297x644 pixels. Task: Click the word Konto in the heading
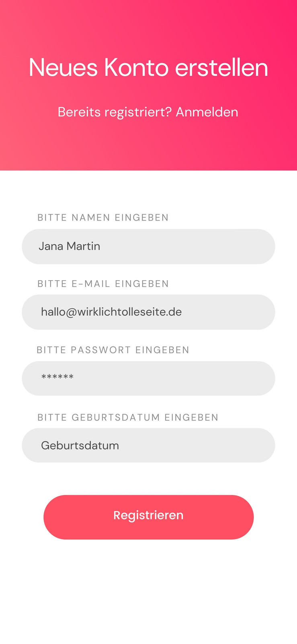click(x=136, y=67)
